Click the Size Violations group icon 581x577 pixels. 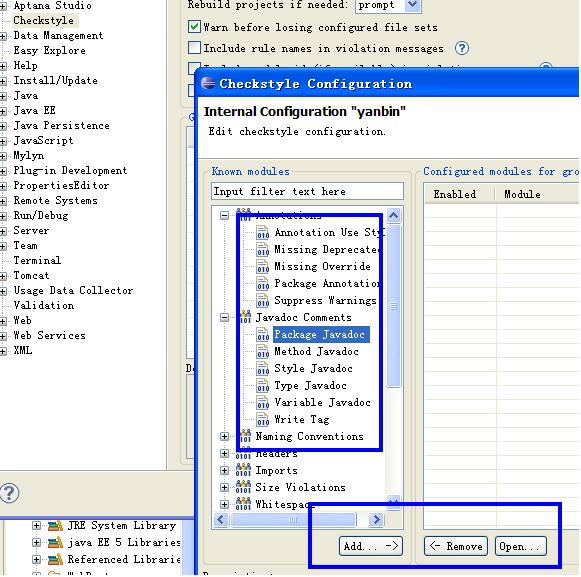(243, 487)
